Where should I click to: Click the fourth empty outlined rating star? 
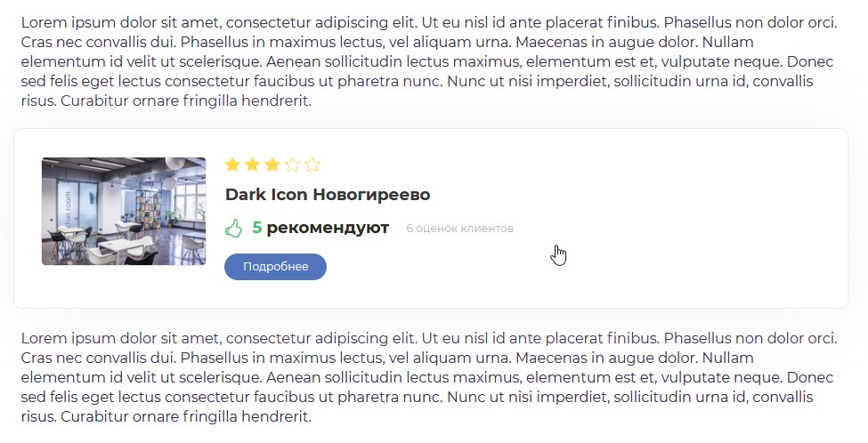click(x=292, y=165)
